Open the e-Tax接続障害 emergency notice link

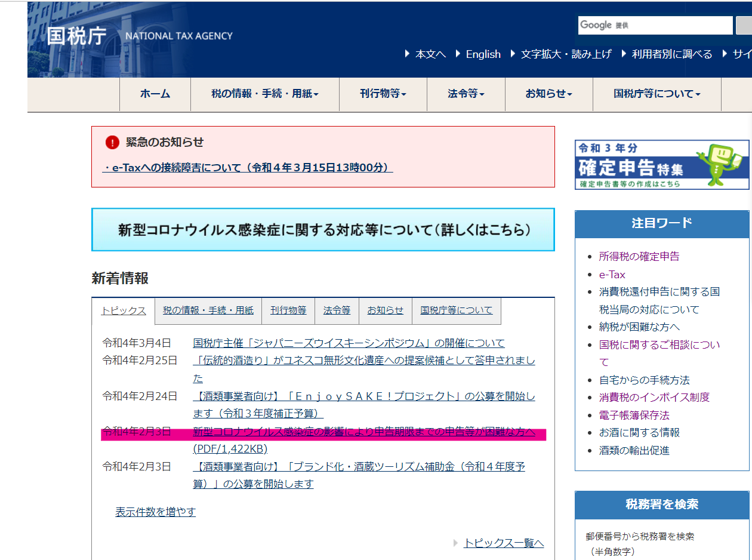tap(248, 168)
